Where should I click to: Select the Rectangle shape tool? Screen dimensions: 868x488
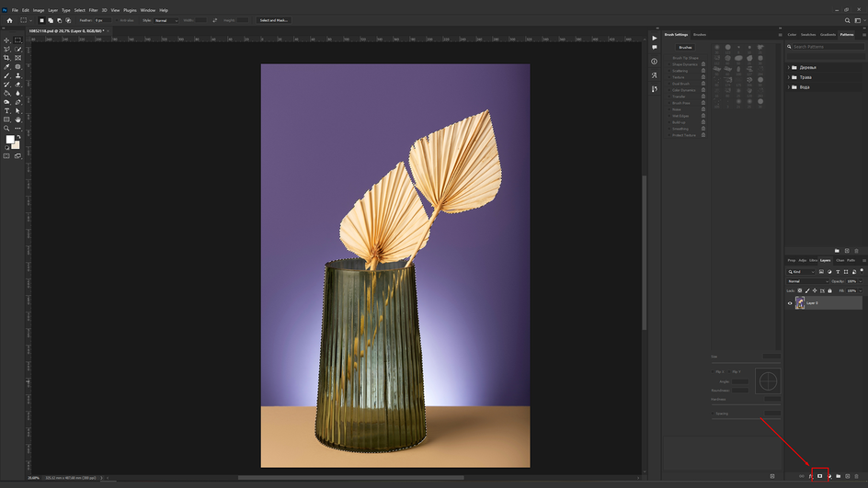point(6,119)
